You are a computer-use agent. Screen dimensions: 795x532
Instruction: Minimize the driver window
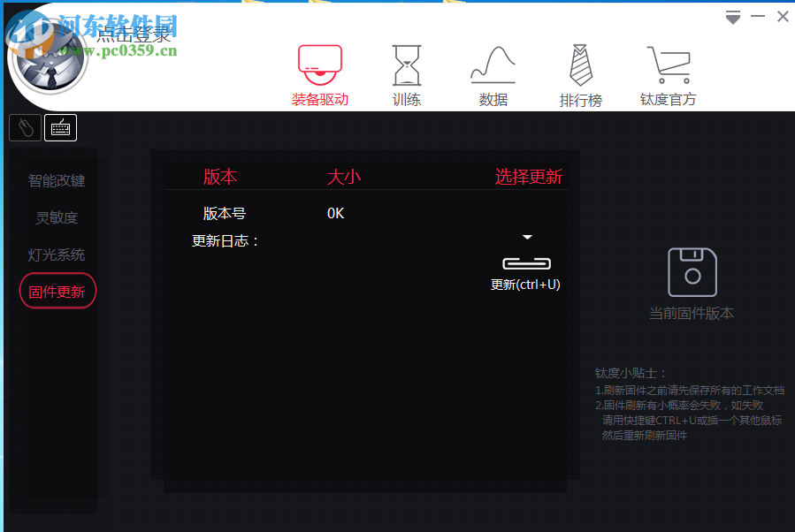click(x=758, y=17)
